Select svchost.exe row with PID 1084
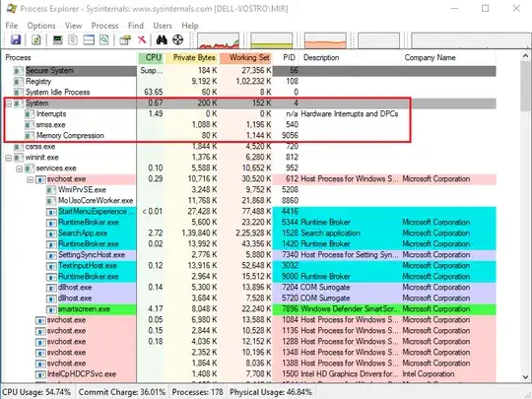The image size is (532, 399). [x=249, y=320]
